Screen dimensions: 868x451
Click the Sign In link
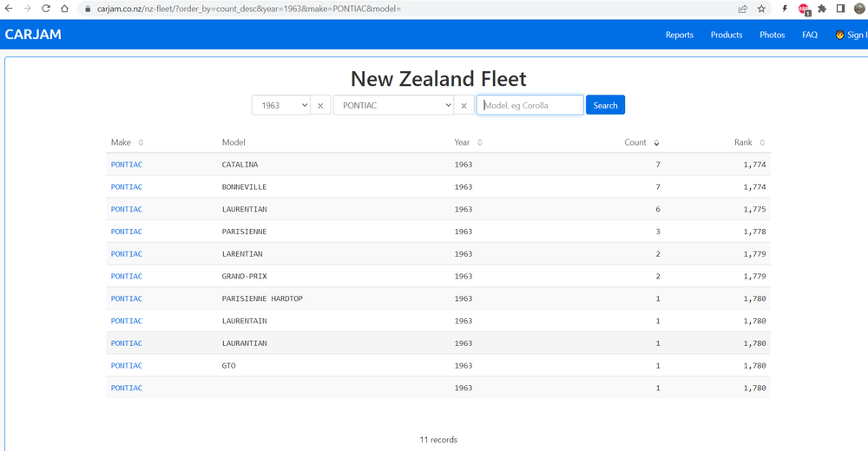tap(852, 35)
